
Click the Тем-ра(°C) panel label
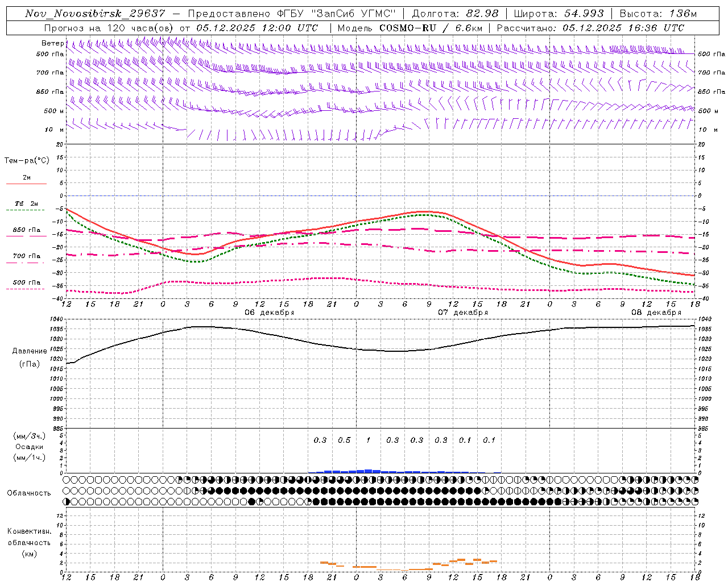(x=27, y=161)
